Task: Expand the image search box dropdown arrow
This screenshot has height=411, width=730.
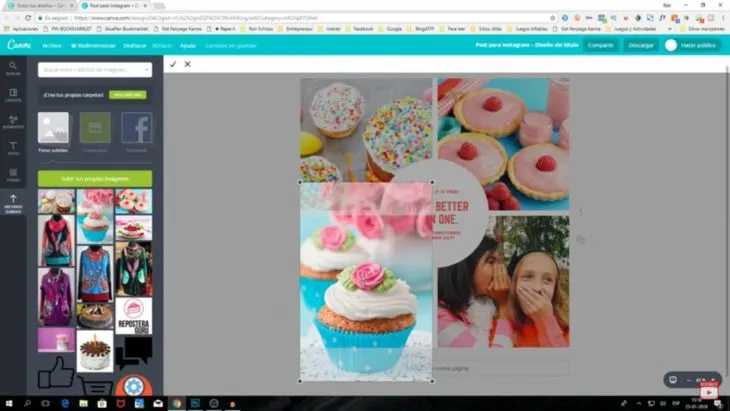Action: (x=146, y=70)
